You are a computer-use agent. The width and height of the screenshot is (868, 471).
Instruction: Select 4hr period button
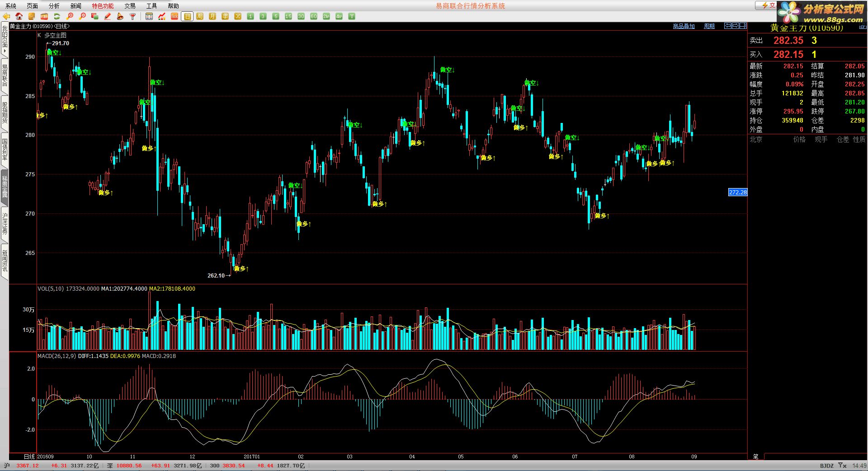tap(339, 16)
